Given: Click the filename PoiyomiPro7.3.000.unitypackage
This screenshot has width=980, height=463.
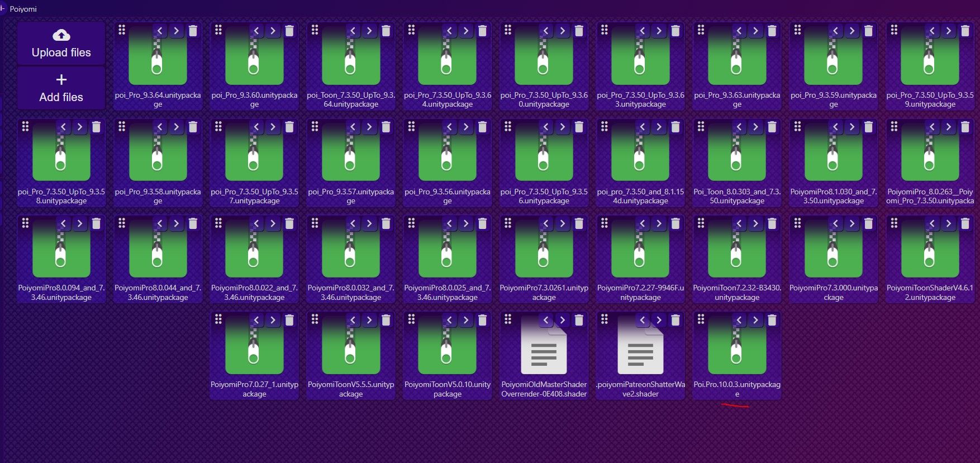Looking at the screenshot, I should 834,293.
